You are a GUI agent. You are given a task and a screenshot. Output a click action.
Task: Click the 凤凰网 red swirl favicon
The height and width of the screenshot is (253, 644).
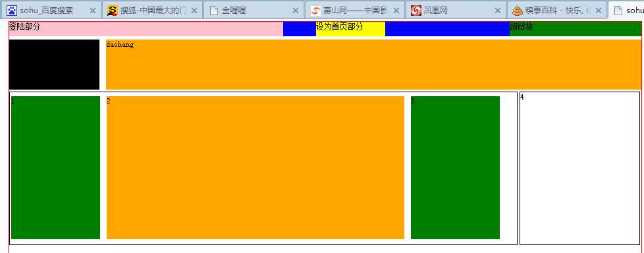point(416,11)
